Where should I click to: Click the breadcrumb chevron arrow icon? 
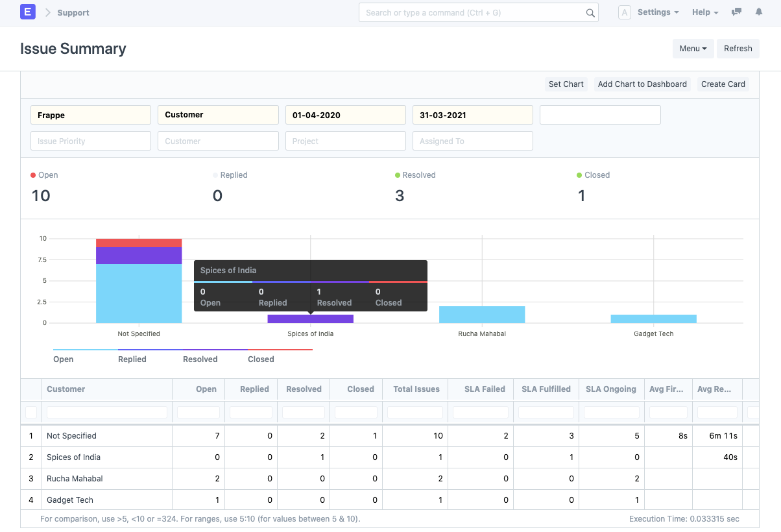(47, 12)
